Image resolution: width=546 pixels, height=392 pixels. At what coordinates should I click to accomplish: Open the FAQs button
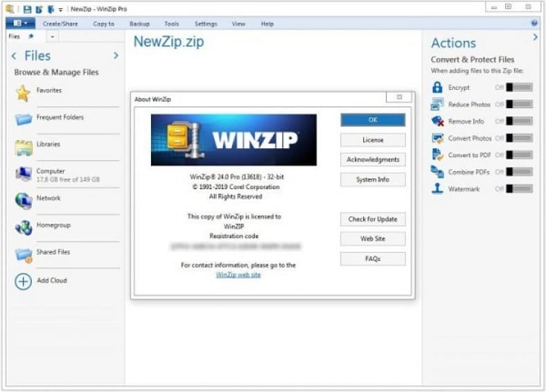(373, 258)
